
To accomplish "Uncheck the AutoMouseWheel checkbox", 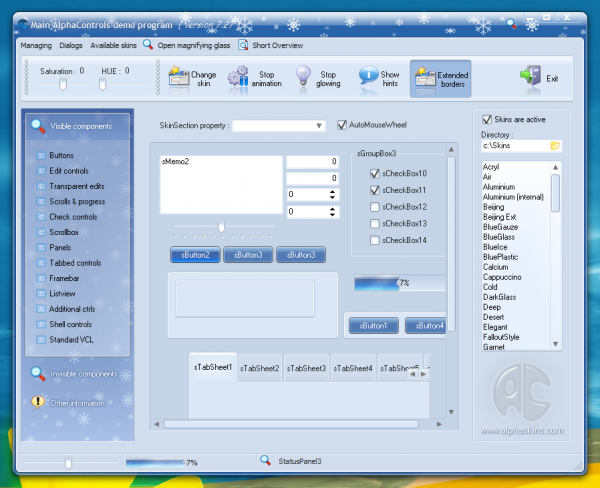I will pyautogui.click(x=342, y=125).
